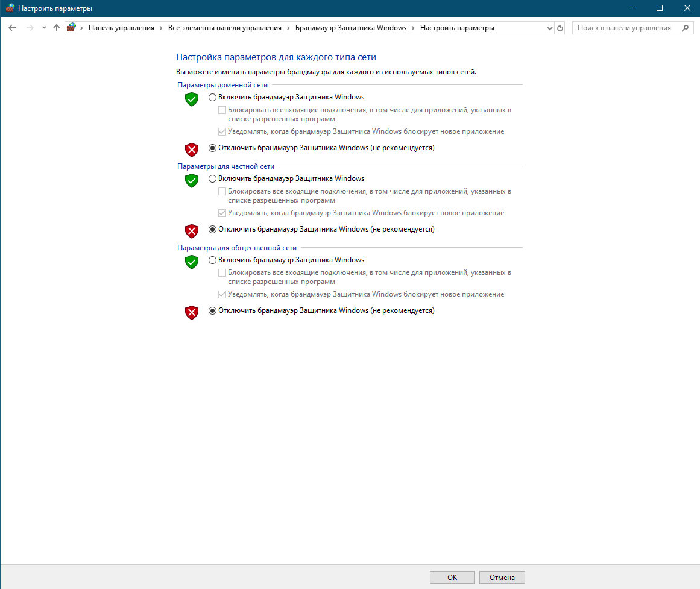The height and width of the screenshot is (589, 700).
Task: Select disable firewall for public network
Action: click(212, 311)
